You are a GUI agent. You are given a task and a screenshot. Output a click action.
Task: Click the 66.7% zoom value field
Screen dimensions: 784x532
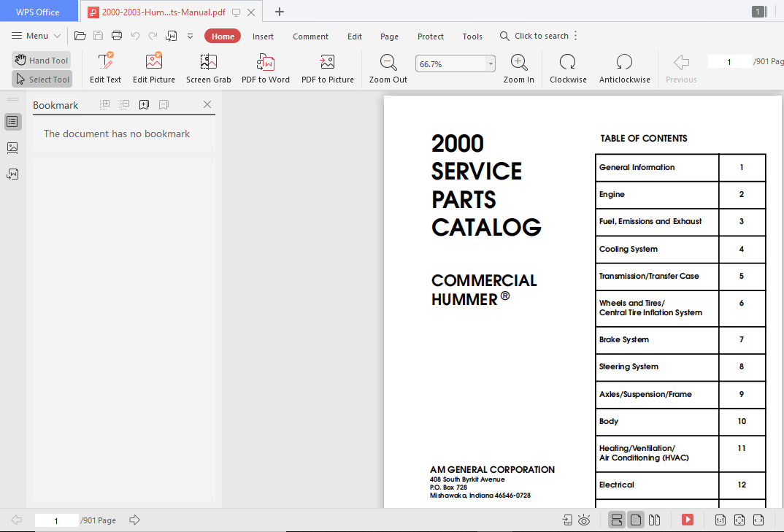[x=450, y=64]
